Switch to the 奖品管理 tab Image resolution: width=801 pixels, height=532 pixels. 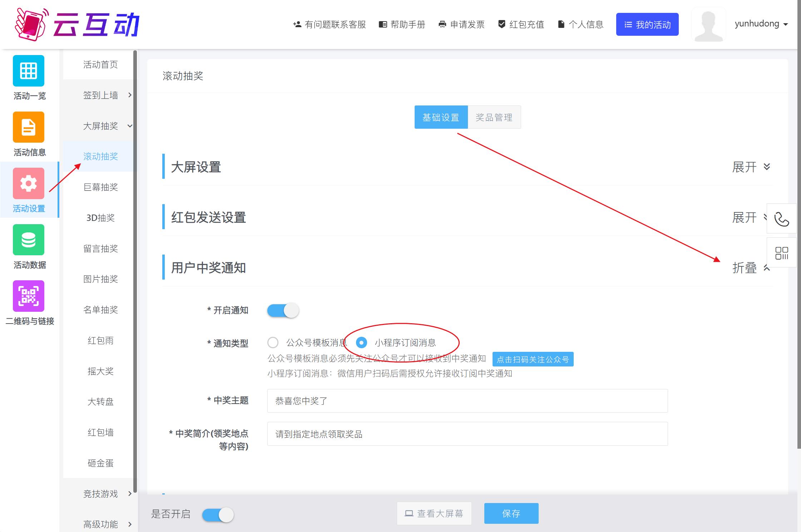pyautogui.click(x=494, y=117)
